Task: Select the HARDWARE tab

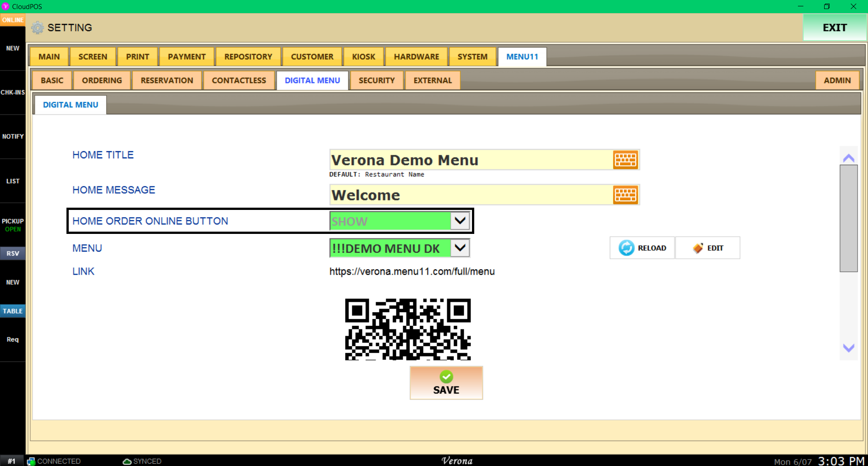Action: pyautogui.click(x=416, y=57)
